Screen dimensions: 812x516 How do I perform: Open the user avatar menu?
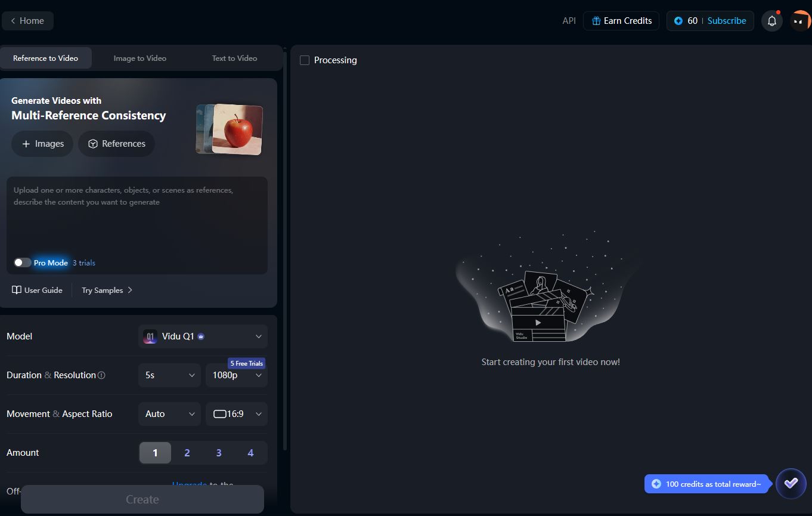point(801,21)
